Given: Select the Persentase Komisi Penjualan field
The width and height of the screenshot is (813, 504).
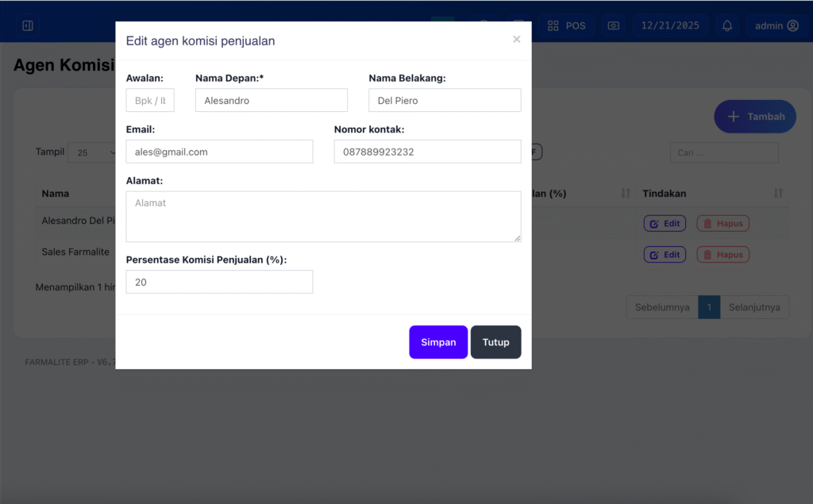Looking at the screenshot, I should (219, 282).
